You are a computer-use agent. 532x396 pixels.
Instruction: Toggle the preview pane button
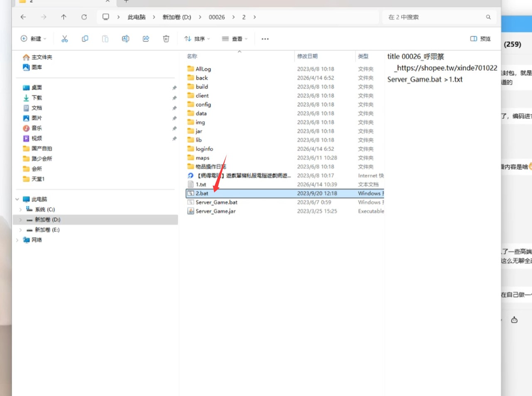coord(480,39)
